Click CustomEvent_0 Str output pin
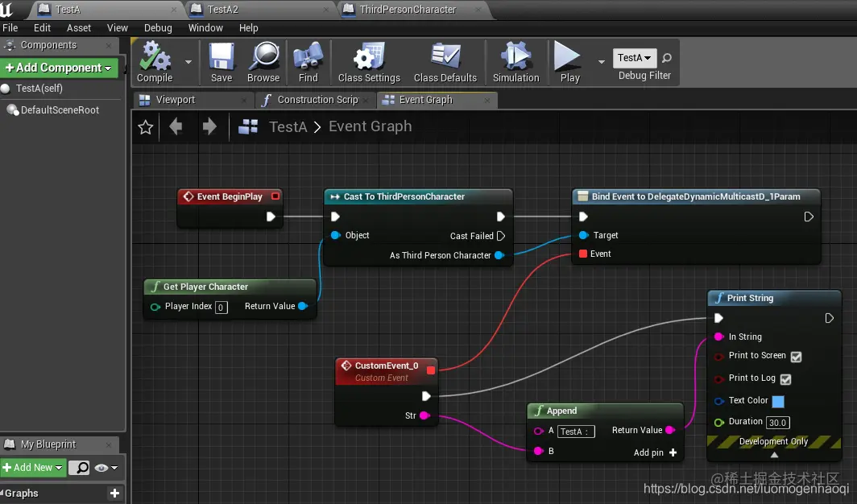This screenshot has height=504, width=857. tap(424, 415)
